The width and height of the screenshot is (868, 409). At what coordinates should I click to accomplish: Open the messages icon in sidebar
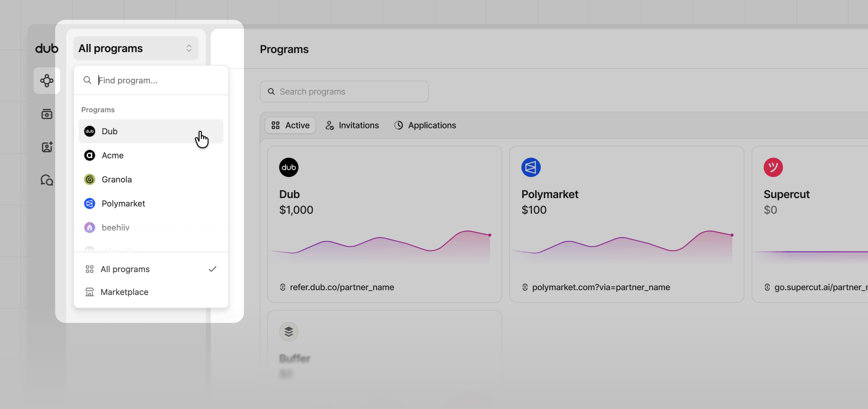pyautogui.click(x=47, y=180)
